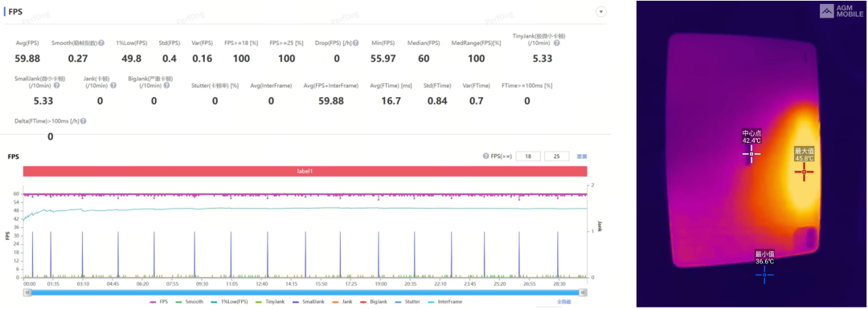Open help icon next to Smooth metric
Image resolution: width=868 pixels, height=309 pixels.
pyautogui.click(x=101, y=43)
